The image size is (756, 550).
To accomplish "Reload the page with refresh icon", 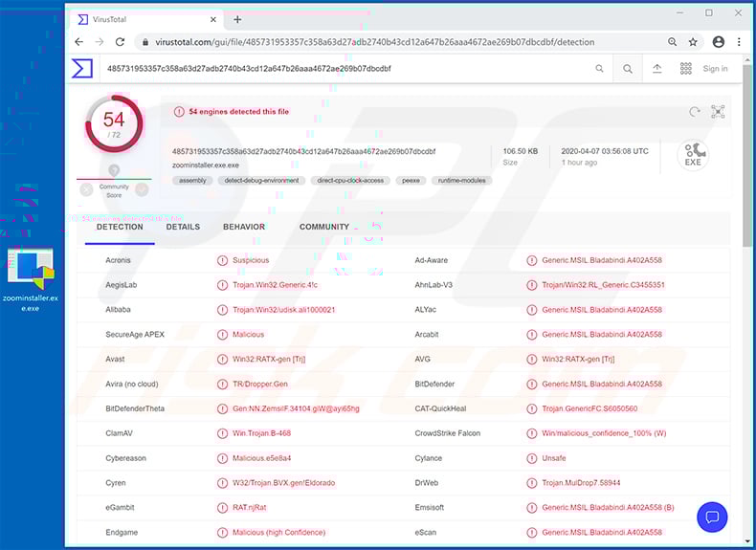I will point(120,42).
